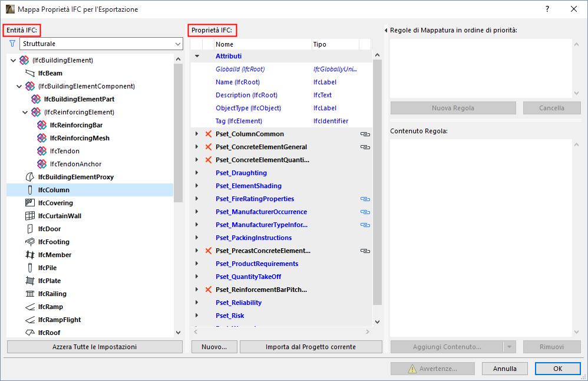Collapse the (IfcBuildingElement) tree node
This screenshot has width=588, height=381.
click(x=14, y=60)
